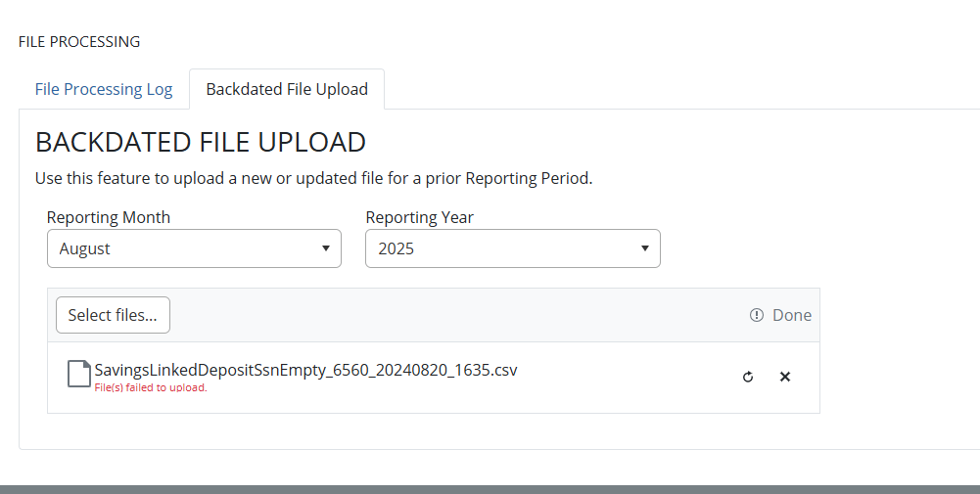Image resolution: width=980 pixels, height=494 pixels.
Task: Click the Reporting Year label
Action: pyautogui.click(x=419, y=217)
